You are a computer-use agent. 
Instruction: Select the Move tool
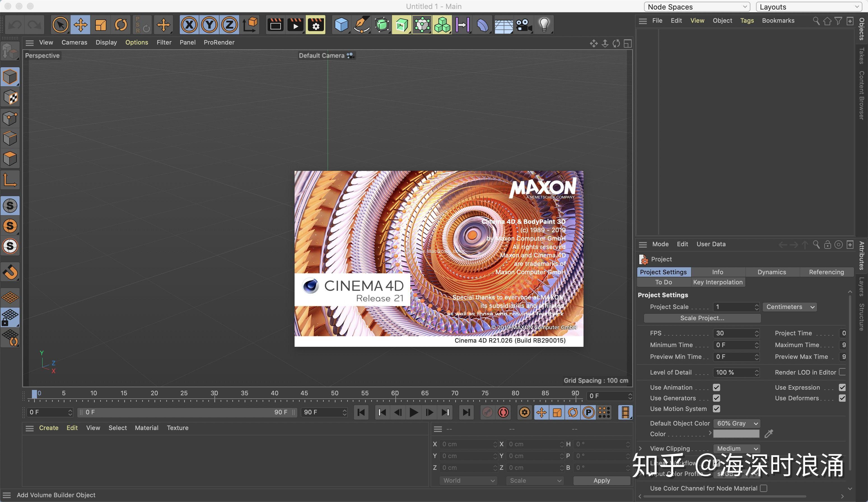point(80,24)
